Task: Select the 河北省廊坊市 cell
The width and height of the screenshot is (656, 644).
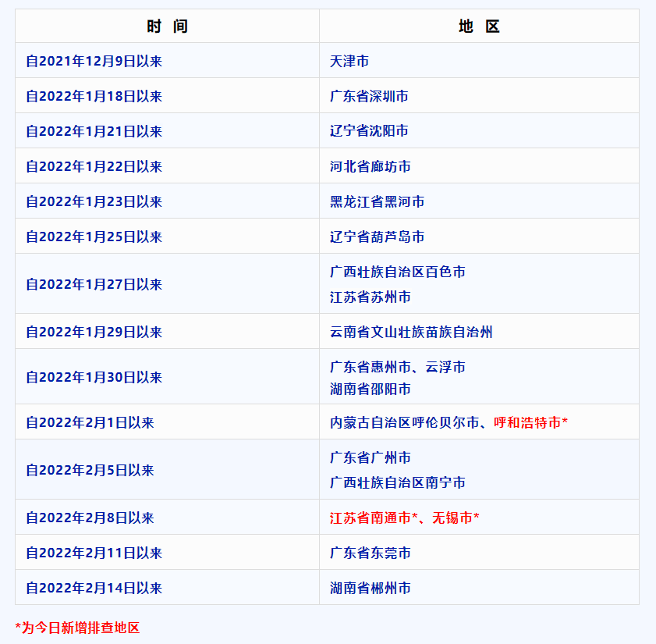Action: click(479, 166)
